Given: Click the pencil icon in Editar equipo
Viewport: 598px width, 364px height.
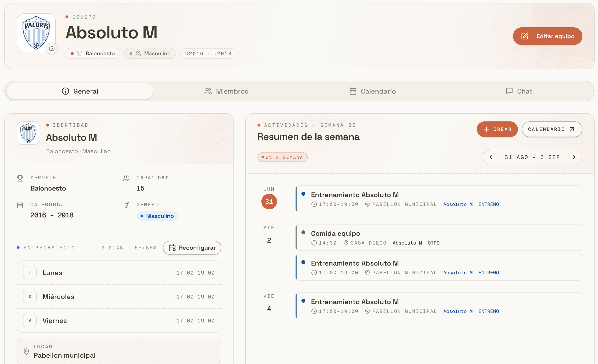Looking at the screenshot, I should point(525,36).
